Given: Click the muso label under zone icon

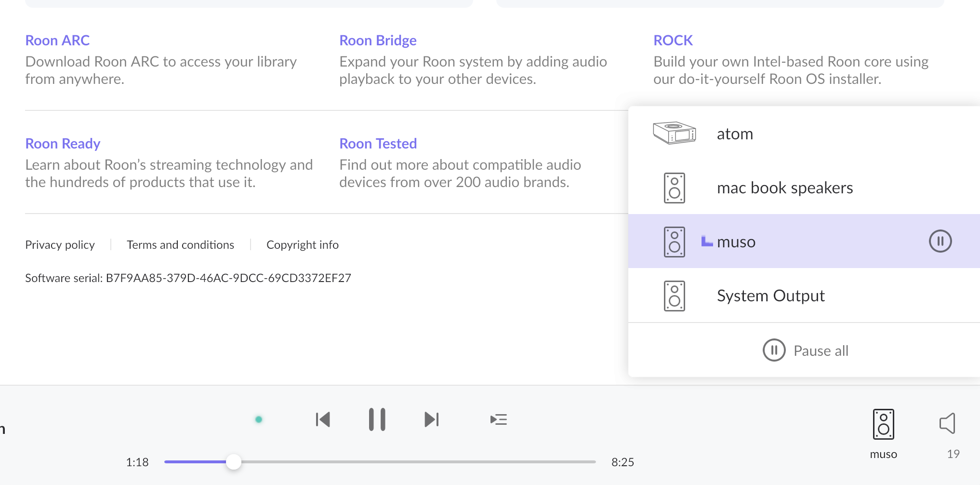Looking at the screenshot, I should pyautogui.click(x=883, y=454).
